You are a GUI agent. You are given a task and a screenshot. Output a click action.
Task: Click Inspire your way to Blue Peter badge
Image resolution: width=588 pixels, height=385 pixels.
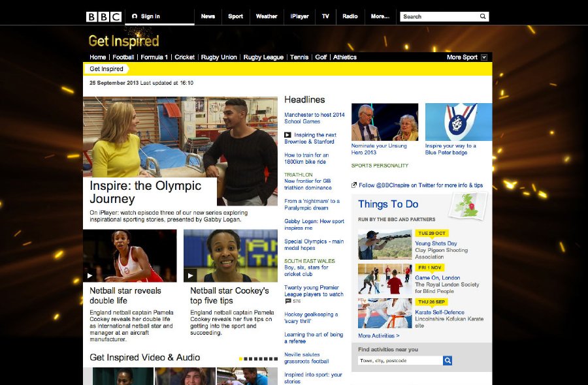[x=450, y=149]
